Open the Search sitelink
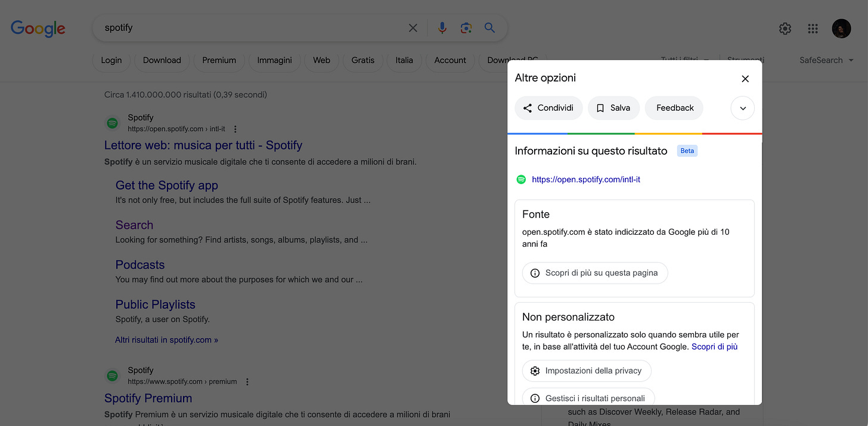 click(134, 225)
